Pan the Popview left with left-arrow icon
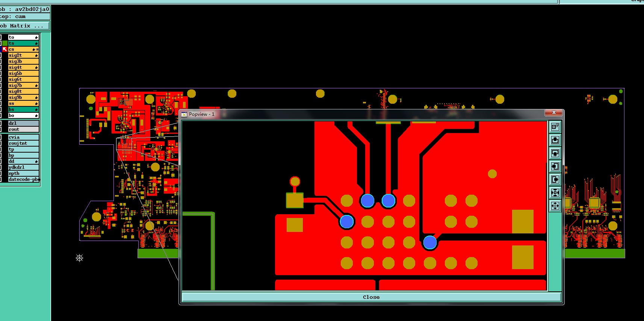This screenshot has width=644, height=321. (555, 167)
